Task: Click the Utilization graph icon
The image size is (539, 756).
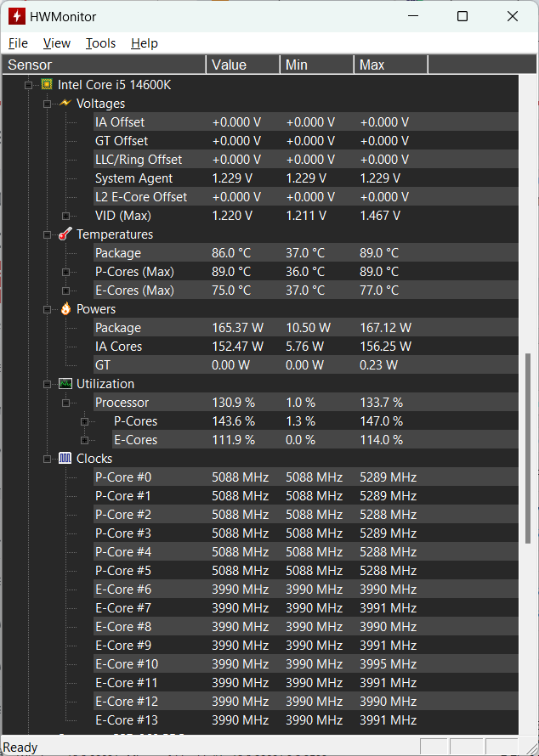Action: click(x=65, y=384)
